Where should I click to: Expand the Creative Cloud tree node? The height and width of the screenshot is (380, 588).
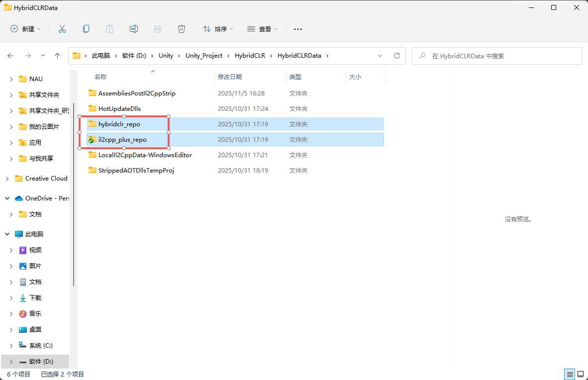(x=7, y=179)
